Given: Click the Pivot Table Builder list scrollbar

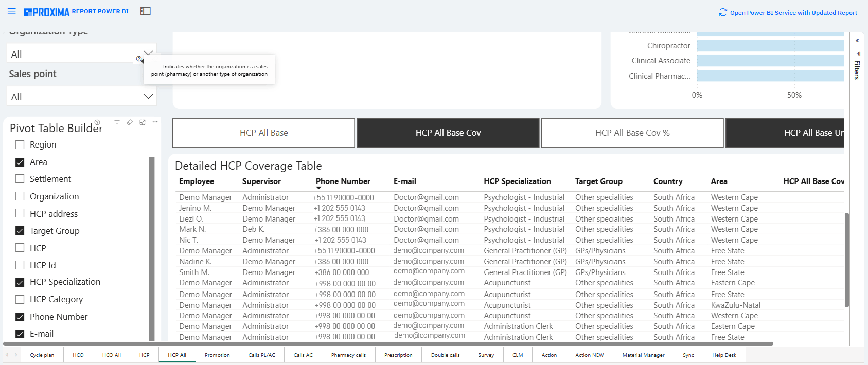Looking at the screenshot, I should click(x=152, y=249).
